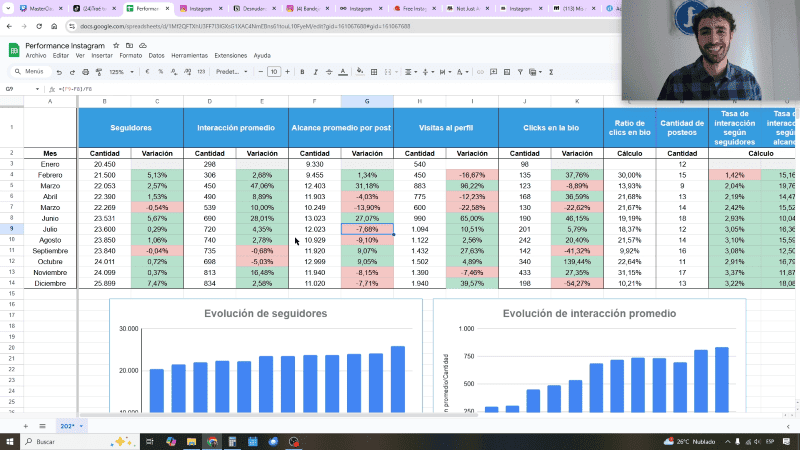The image size is (800, 450).
Task: Toggle italic formatting
Action: pyautogui.click(x=315, y=72)
